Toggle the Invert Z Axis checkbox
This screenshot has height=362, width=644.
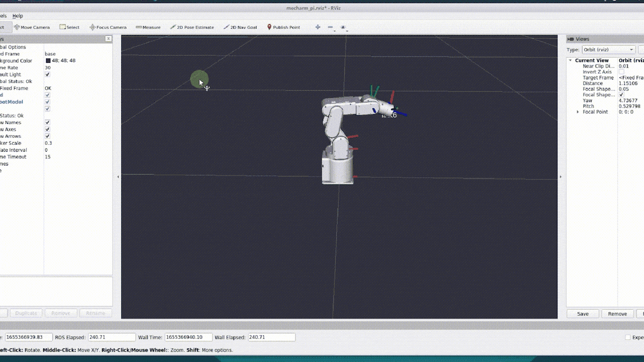621,72
